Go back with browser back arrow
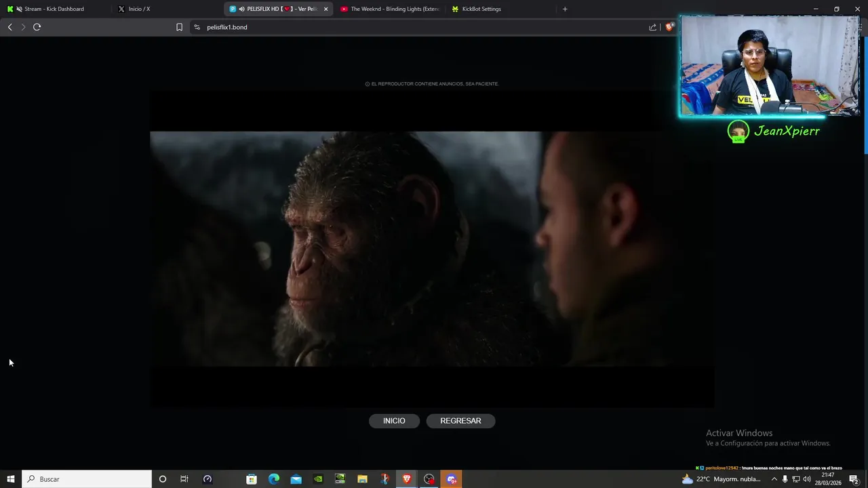This screenshot has height=488, width=868. point(9,27)
